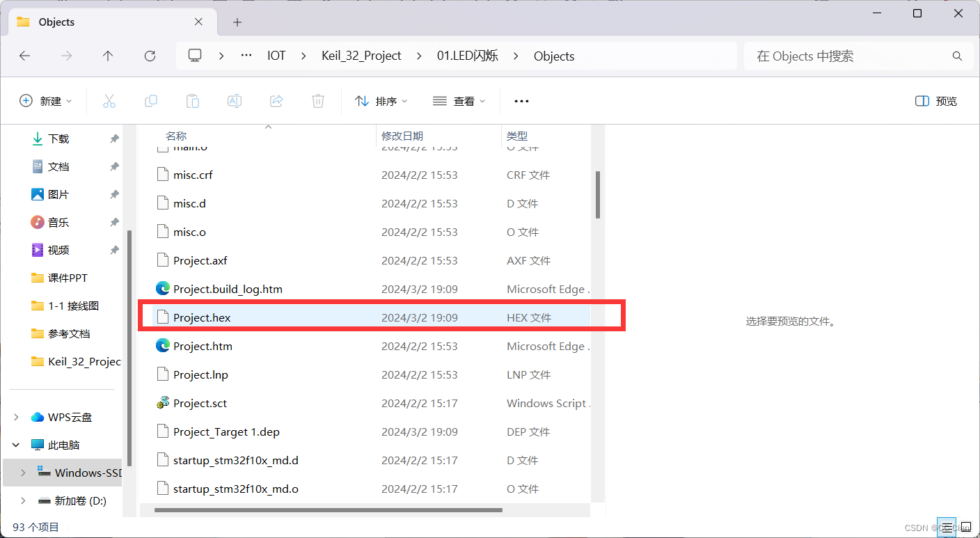Select the Project_Target 1.dep file
Viewport: 980px width, 538px height.
point(372,432)
